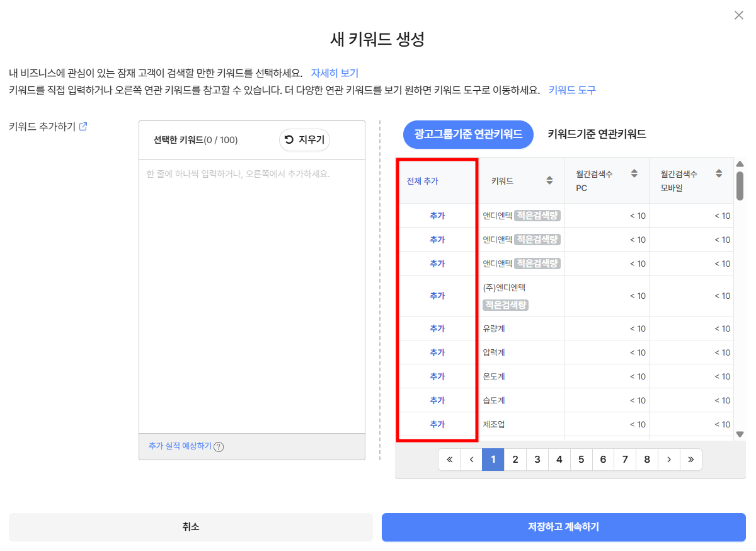This screenshot has width=756, height=551.
Task: Go to previous page arrow icon
Action: [471, 460]
